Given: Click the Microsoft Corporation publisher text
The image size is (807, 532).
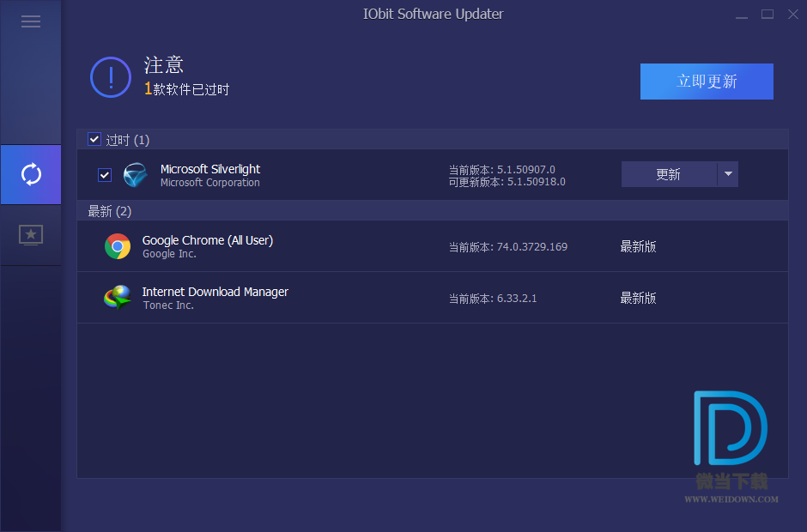Looking at the screenshot, I should coord(210,183).
